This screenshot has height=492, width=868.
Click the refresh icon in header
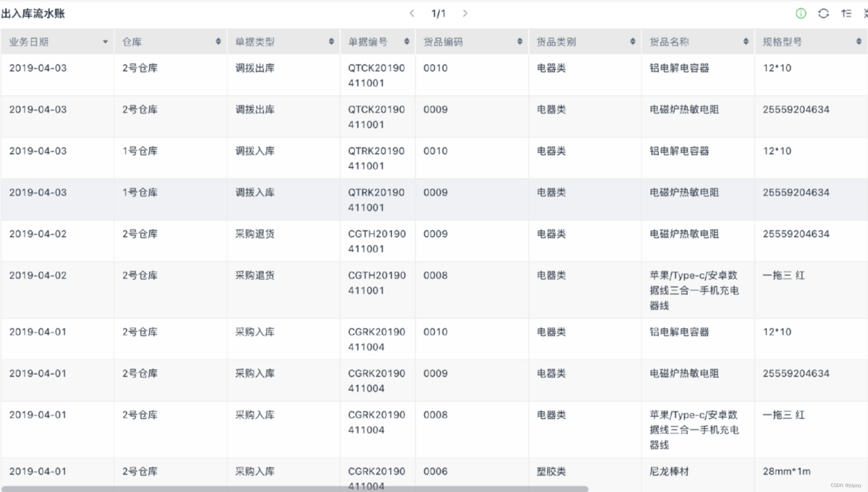pyautogui.click(x=823, y=13)
